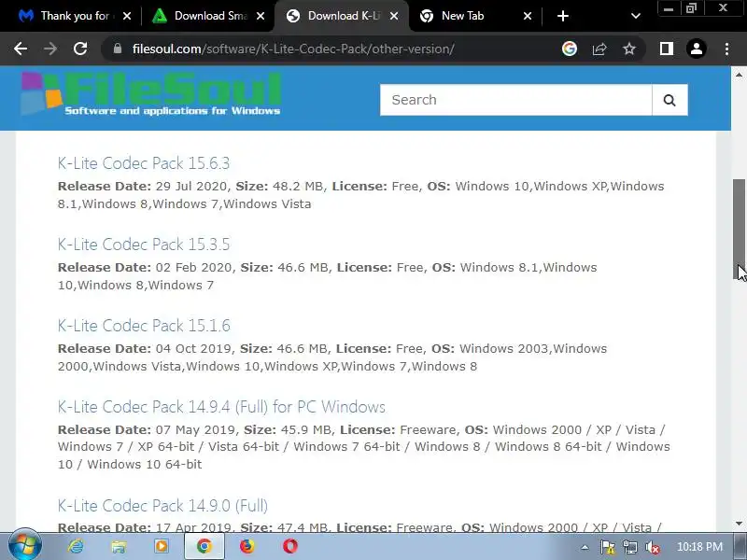Click the page scrollbar thumb

click(739, 229)
